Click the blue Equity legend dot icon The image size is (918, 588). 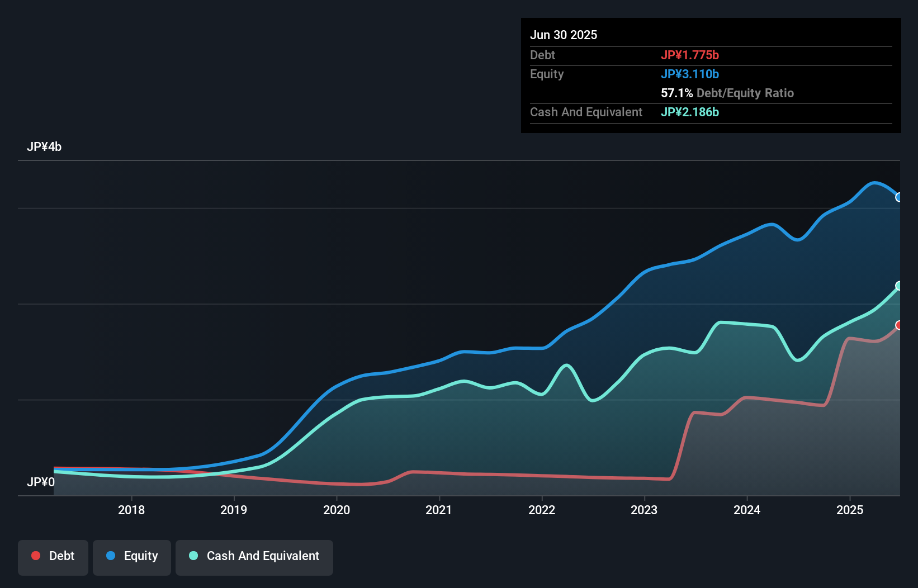coord(111,556)
